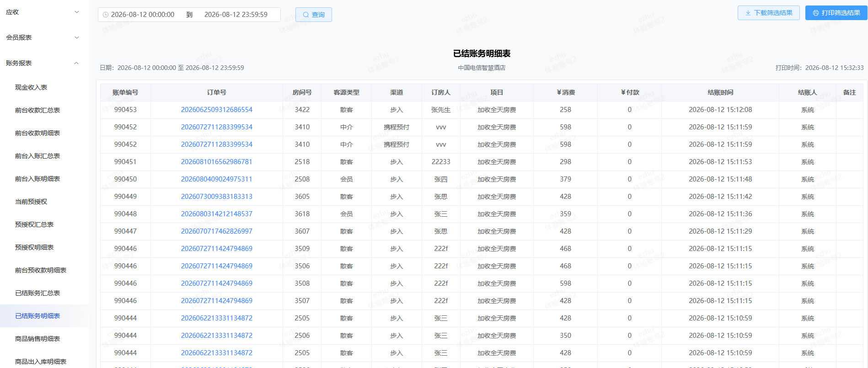Click the 下载筛选结果 download button

pos(769,13)
